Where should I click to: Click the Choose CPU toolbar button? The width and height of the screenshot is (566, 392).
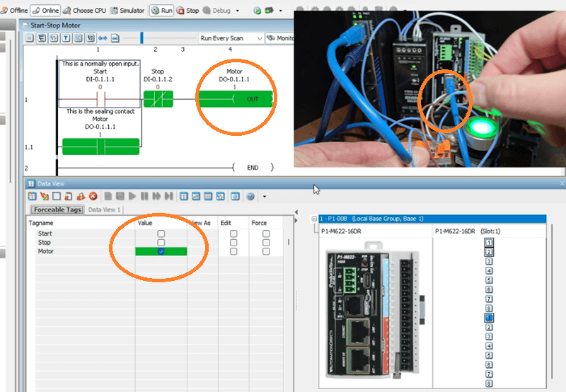83,11
